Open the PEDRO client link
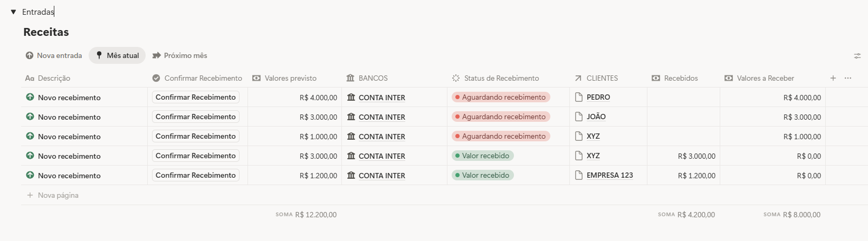The height and width of the screenshot is (241, 868). pyautogui.click(x=598, y=97)
